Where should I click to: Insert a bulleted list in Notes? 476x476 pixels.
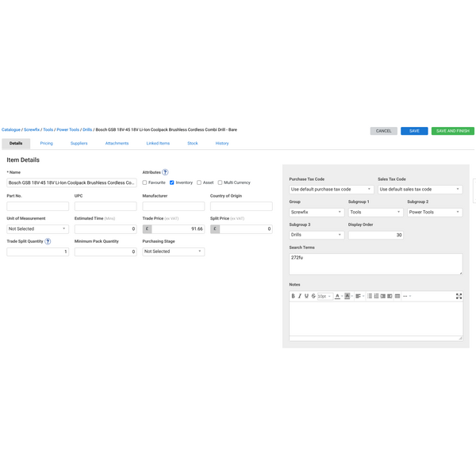tap(369, 296)
